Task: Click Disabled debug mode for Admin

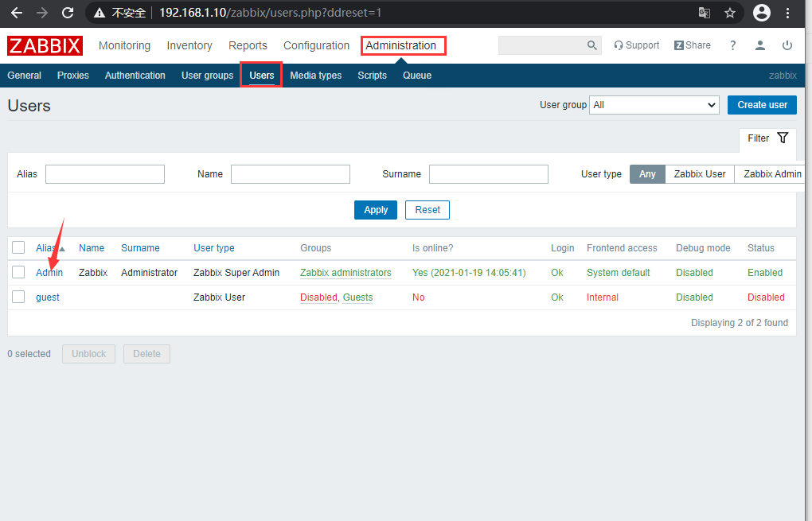Action: click(694, 273)
